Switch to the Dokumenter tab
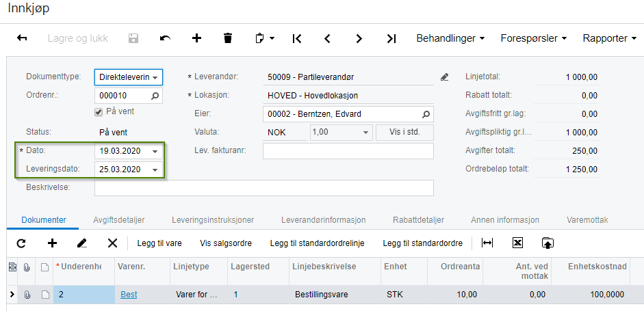Image resolution: width=644 pixels, height=311 pixels. (x=44, y=220)
